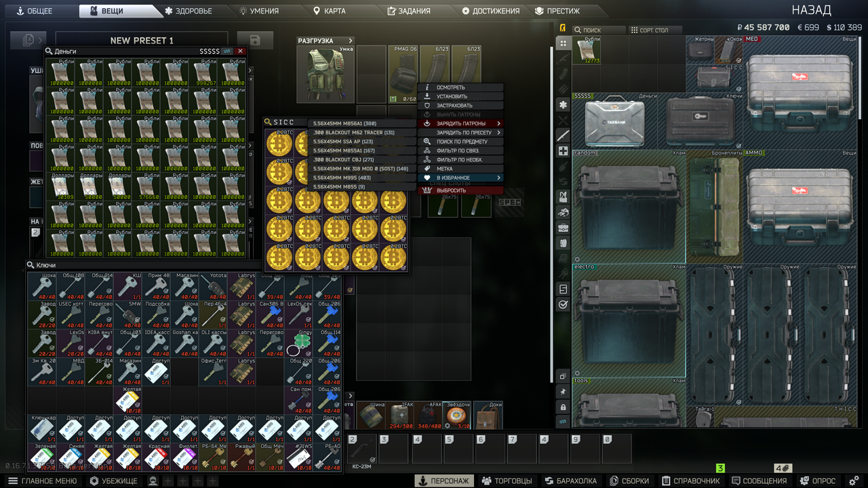
Task: Close the Деньги window
Action: click(x=240, y=51)
